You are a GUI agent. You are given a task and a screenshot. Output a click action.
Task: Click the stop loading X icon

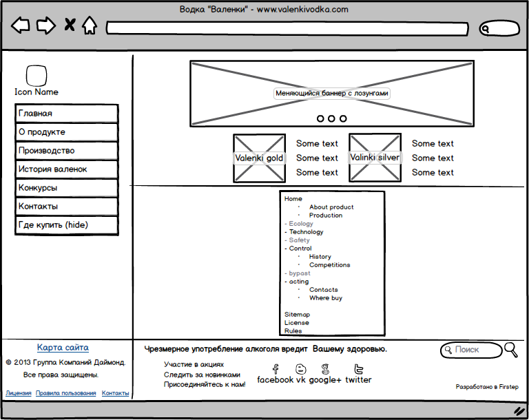[x=70, y=25]
